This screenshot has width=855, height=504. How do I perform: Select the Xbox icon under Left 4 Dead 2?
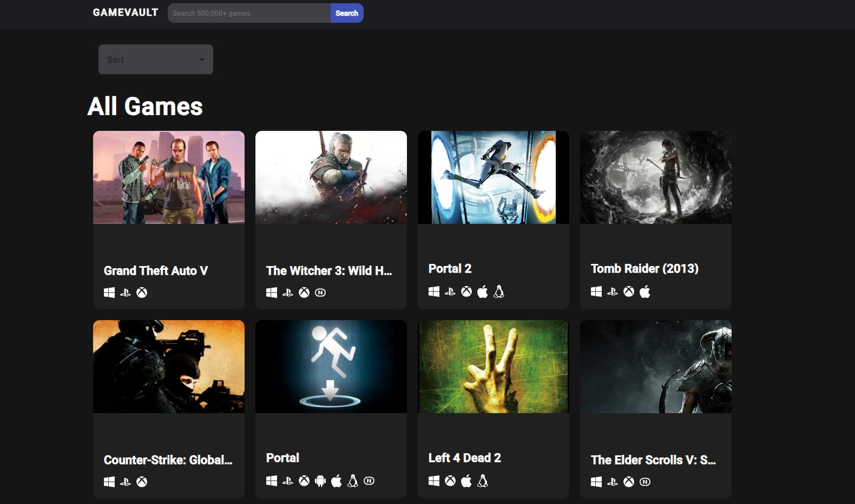click(x=450, y=481)
